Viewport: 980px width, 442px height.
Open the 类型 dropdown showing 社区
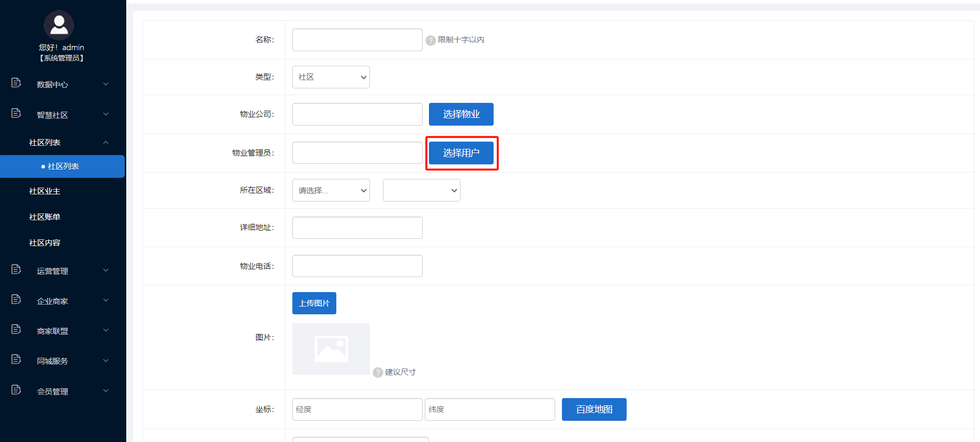click(331, 77)
